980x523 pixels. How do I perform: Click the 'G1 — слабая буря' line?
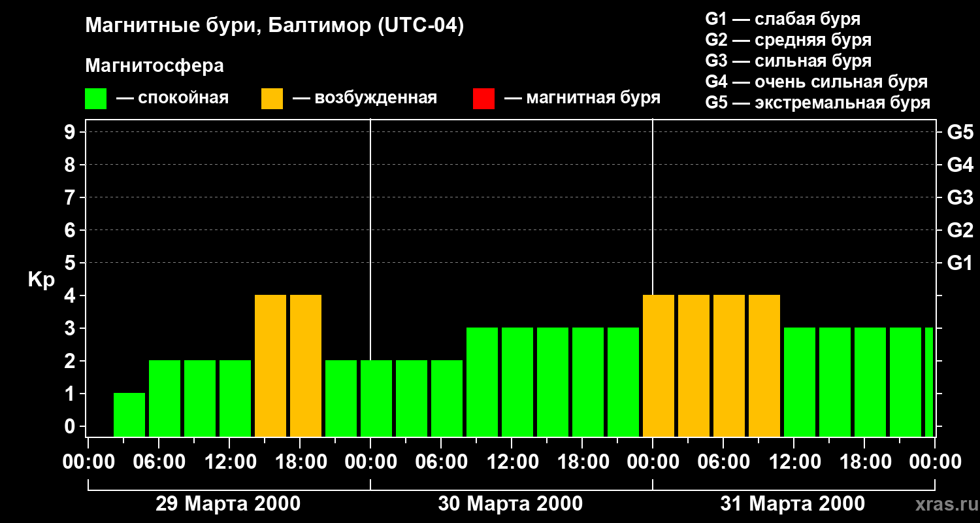click(783, 19)
